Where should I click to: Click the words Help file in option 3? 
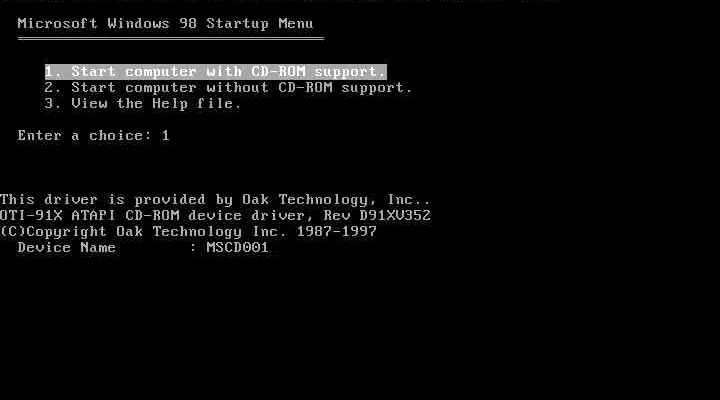(x=197, y=104)
